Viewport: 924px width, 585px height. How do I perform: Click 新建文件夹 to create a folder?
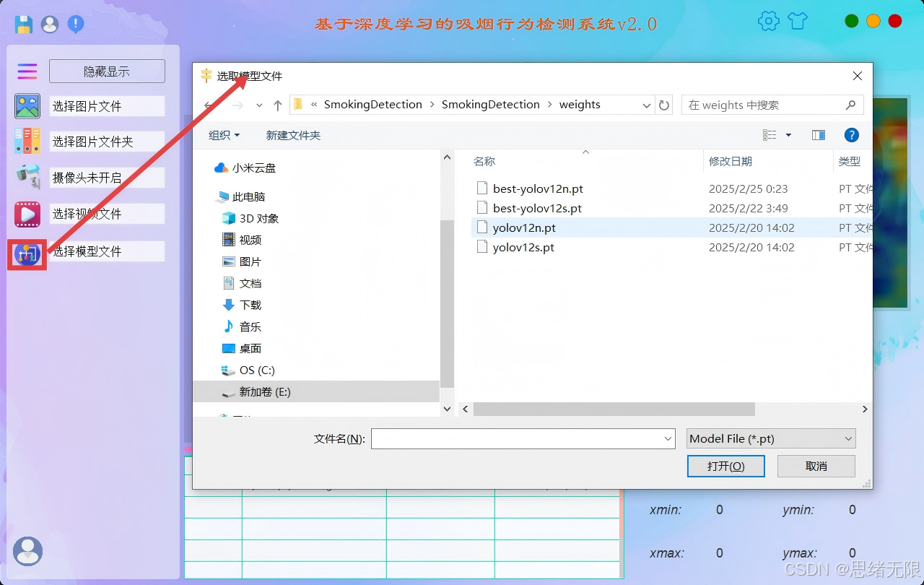[293, 135]
